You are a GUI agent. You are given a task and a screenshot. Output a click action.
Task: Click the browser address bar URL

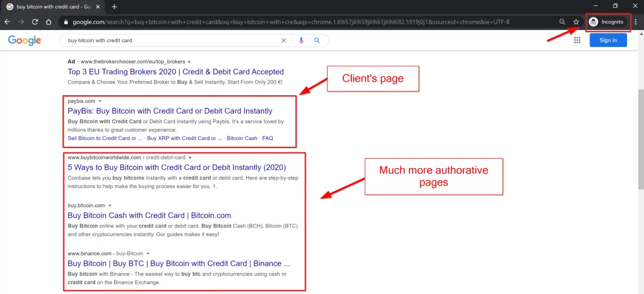[x=291, y=22]
